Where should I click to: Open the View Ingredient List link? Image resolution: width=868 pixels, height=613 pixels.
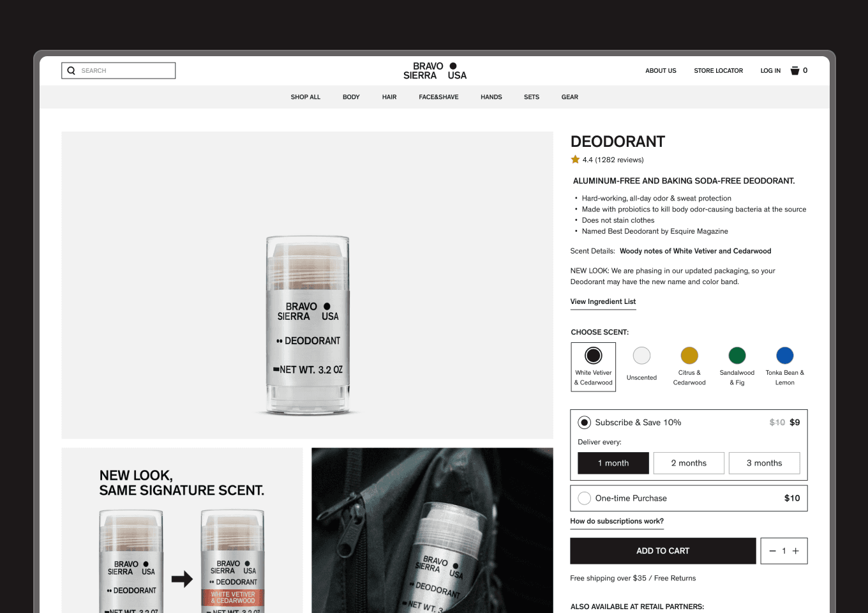tap(603, 301)
